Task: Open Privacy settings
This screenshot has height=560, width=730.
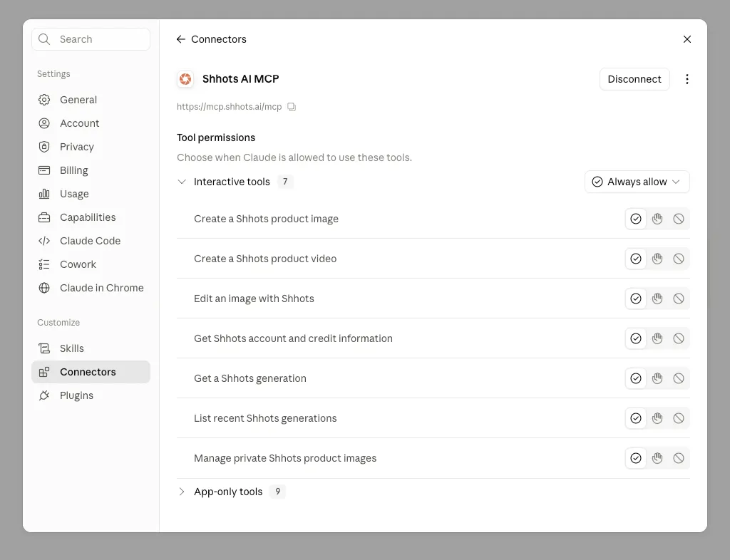Action: coord(91,147)
